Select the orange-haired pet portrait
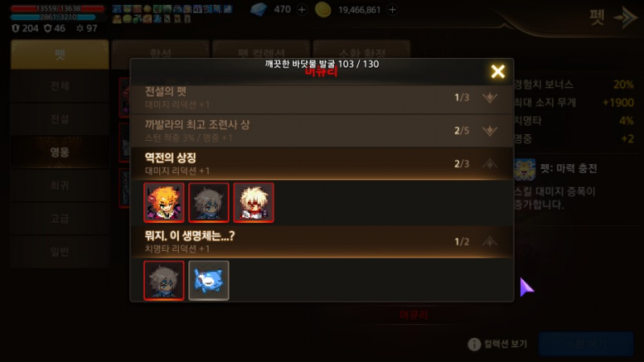 click(164, 203)
